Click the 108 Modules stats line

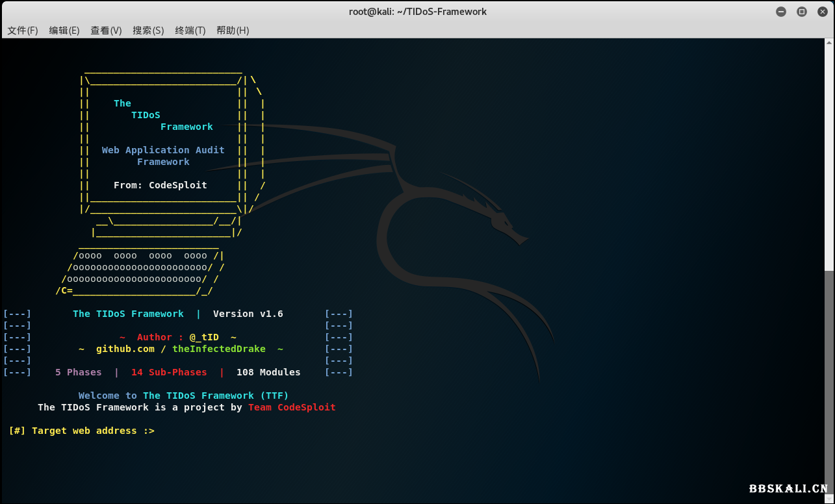point(268,372)
